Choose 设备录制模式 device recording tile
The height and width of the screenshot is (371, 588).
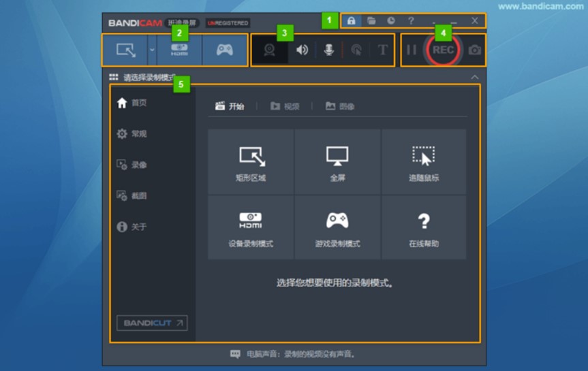pyautogui.click(x=251, y=227)
